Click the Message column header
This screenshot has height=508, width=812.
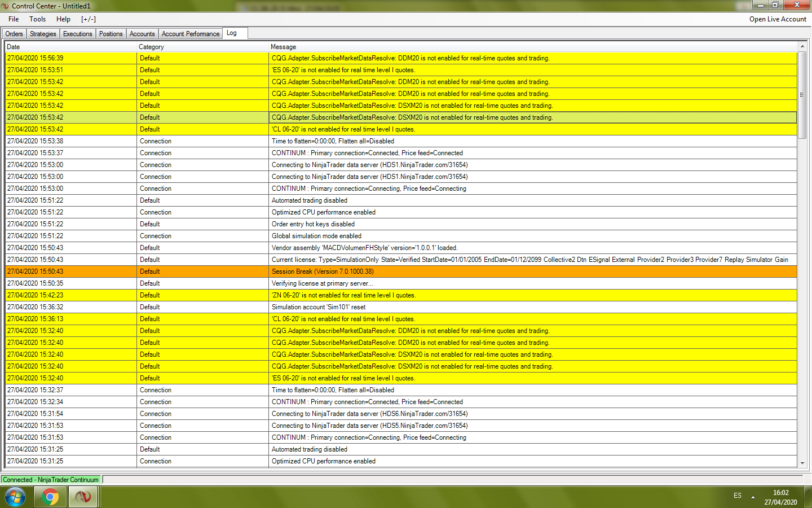533,47
